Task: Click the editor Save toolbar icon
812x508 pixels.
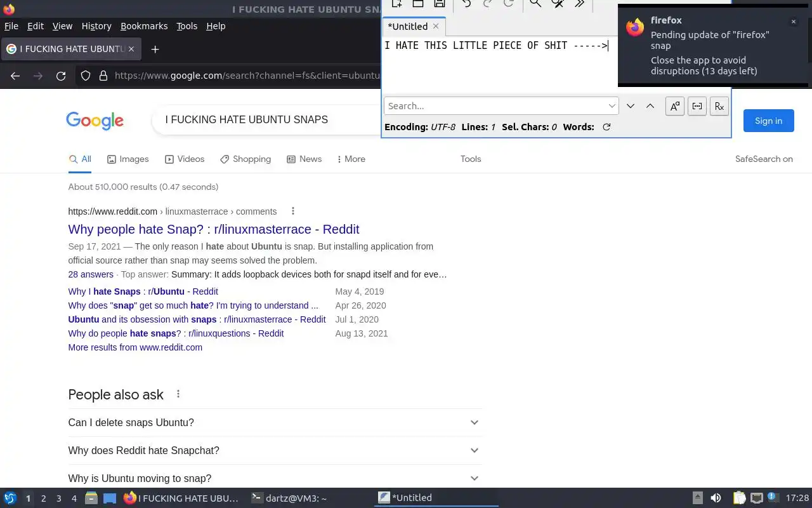Action: pyautogui.click(x=440, y=4)
